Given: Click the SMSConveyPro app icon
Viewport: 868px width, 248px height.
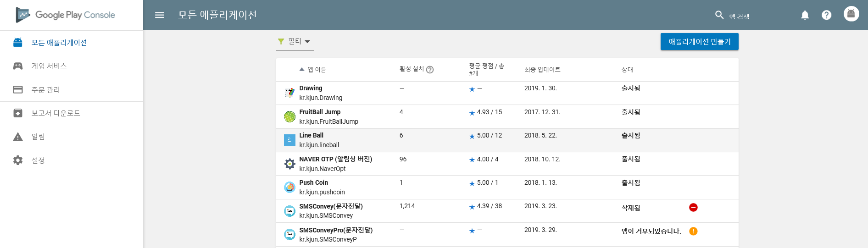Looking at the screenshot, I should [289, 234].
